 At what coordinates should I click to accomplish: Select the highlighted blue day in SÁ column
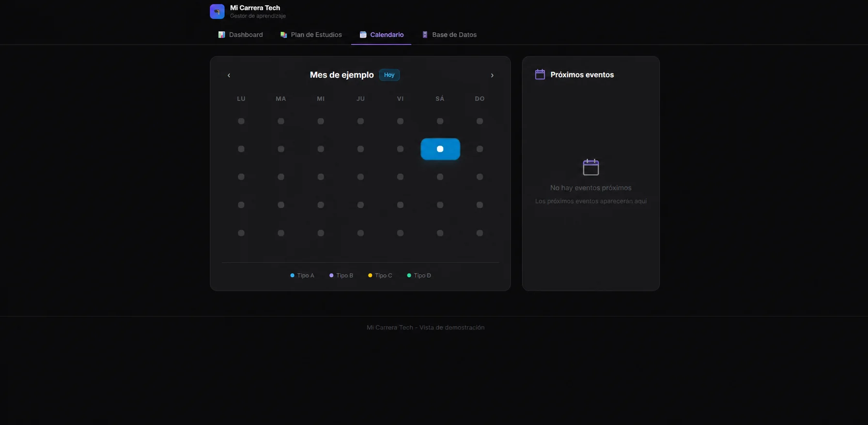[x=440, y=149]
